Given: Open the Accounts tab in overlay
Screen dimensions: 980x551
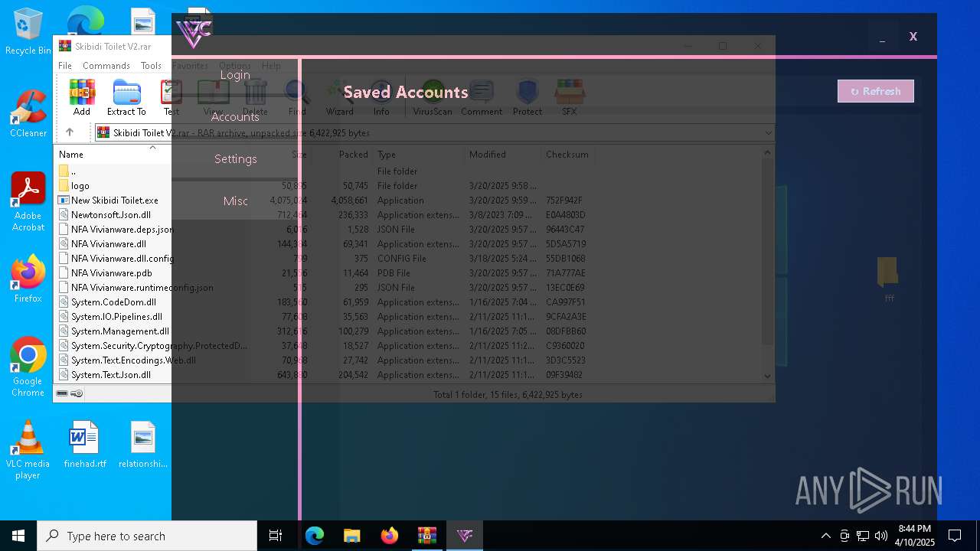Looking at the screenshot, I should pos(235,116).
